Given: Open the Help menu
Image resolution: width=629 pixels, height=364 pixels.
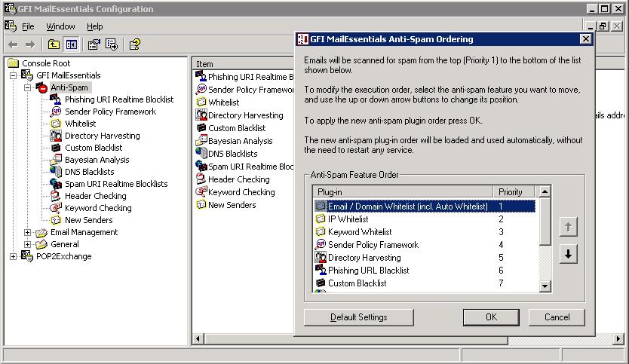Looking at the screenshot, I should coord(95,26).
